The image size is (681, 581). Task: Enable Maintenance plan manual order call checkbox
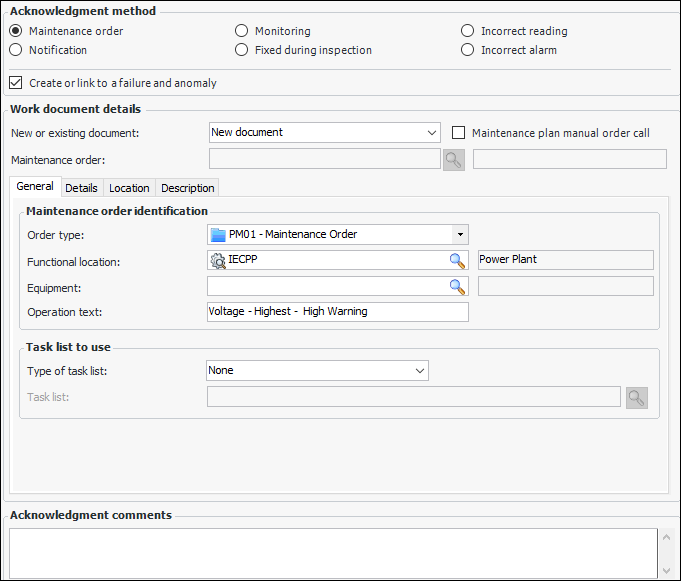coord(459,132)
